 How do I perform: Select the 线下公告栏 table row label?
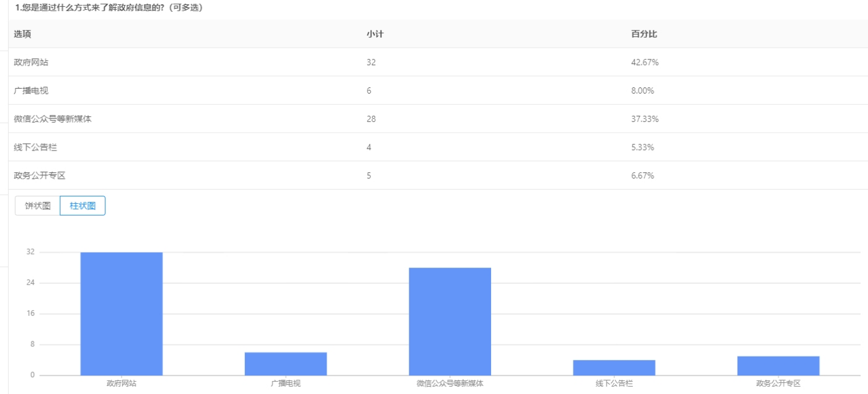(35, 147)
